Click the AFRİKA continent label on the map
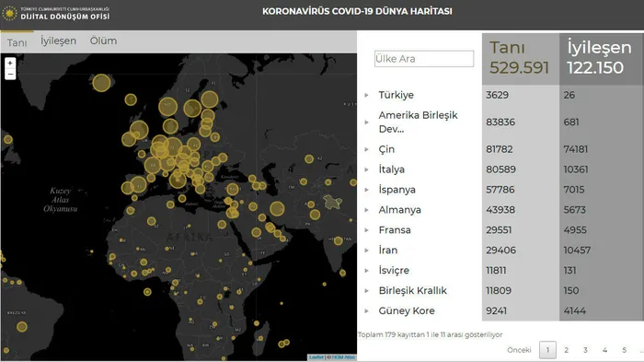Screen dimensions: 644x362 pyautogui.click(x=190, y=237)
